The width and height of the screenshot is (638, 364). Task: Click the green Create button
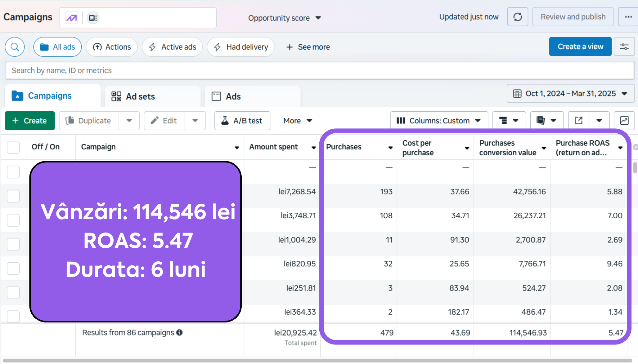click(30, 121)
